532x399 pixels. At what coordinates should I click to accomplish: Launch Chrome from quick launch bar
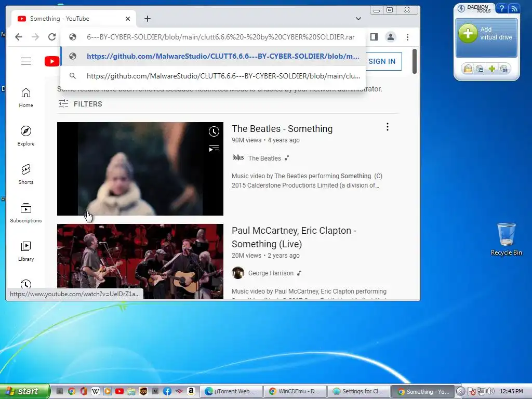(72, 391)
